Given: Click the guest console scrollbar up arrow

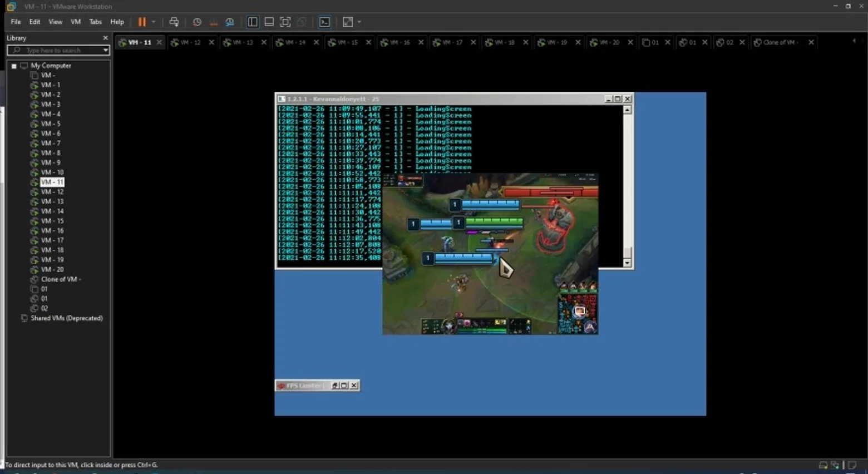Looking at the screenshot, I should tap(628, 110).
